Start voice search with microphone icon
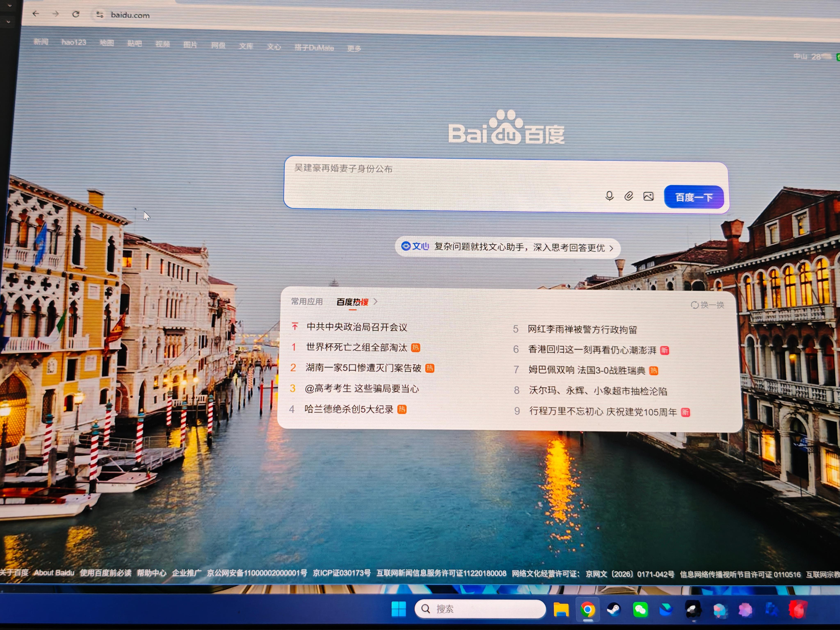Image resolution: width=840 pixels, height=630 pixels. tap(609, 196)
